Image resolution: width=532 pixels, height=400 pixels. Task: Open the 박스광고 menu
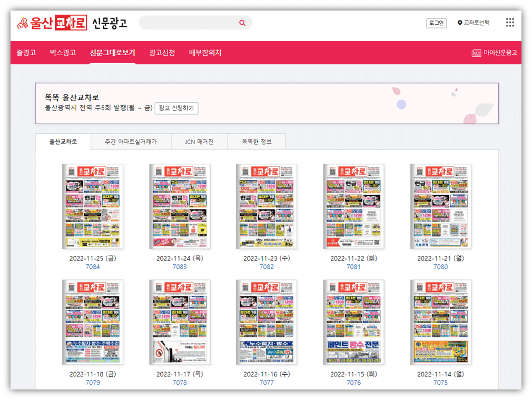click(63, 53)
